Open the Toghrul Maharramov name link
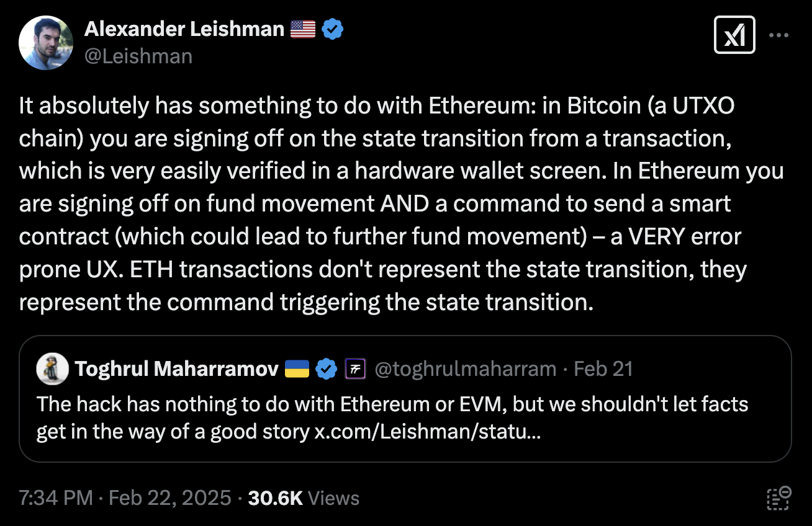 coord(176,369)
